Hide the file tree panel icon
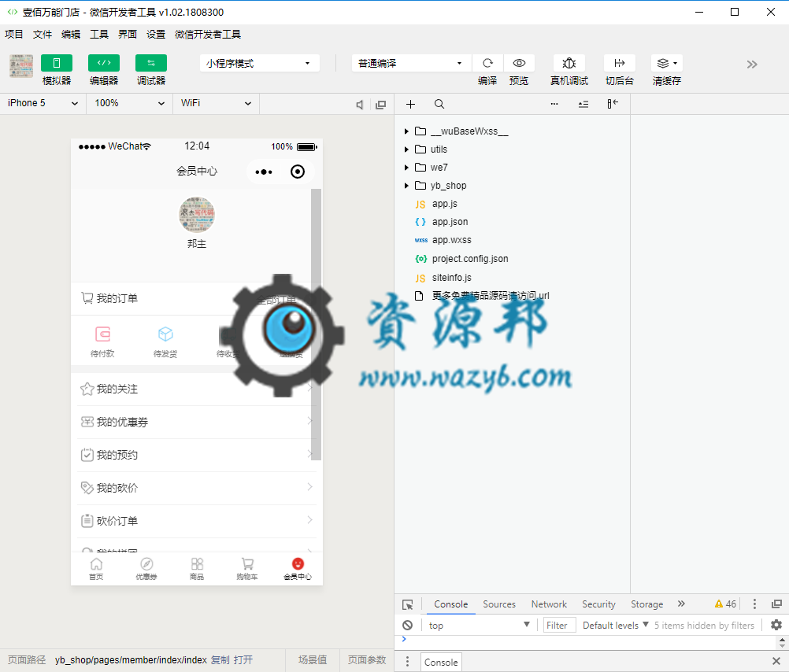This screenshot has width=789, height=672. (613, 104)
